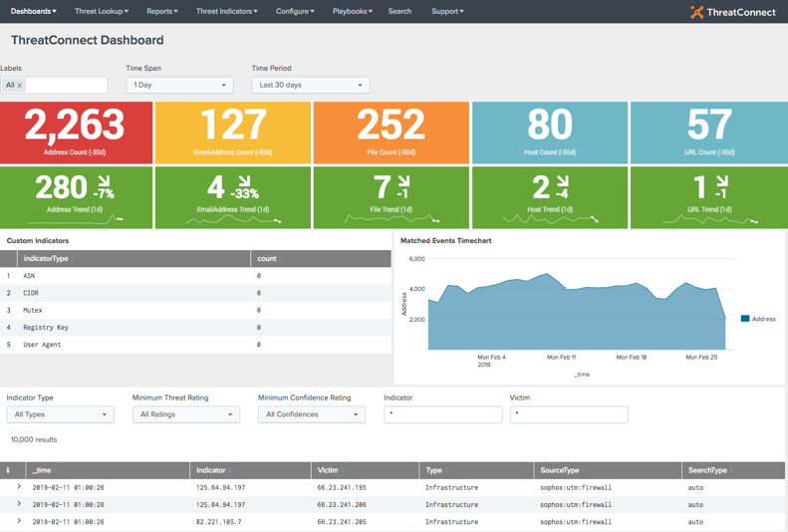Click the Address Trend (1d) tile
Viewport: 788px width, 532px height.
click(x=76, y=197)
